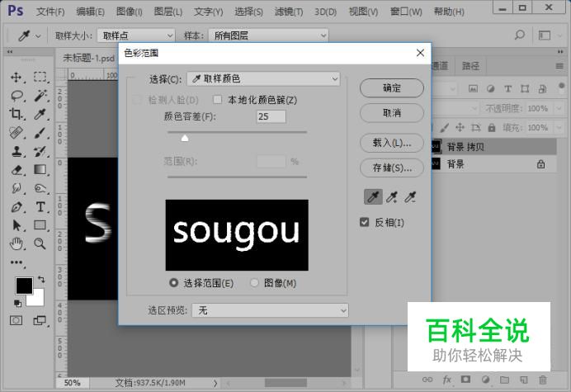Open the 滤镜(T) menu

pos(289,12)
